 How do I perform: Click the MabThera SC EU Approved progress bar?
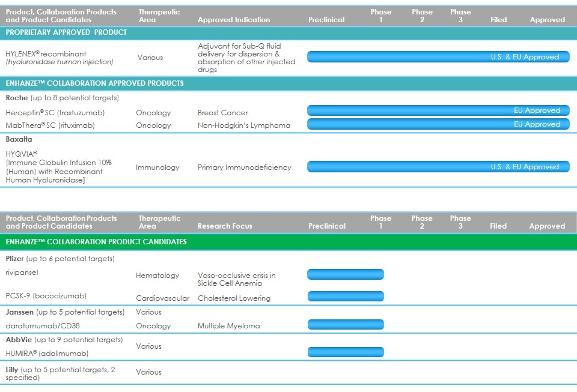pos(438,124)
